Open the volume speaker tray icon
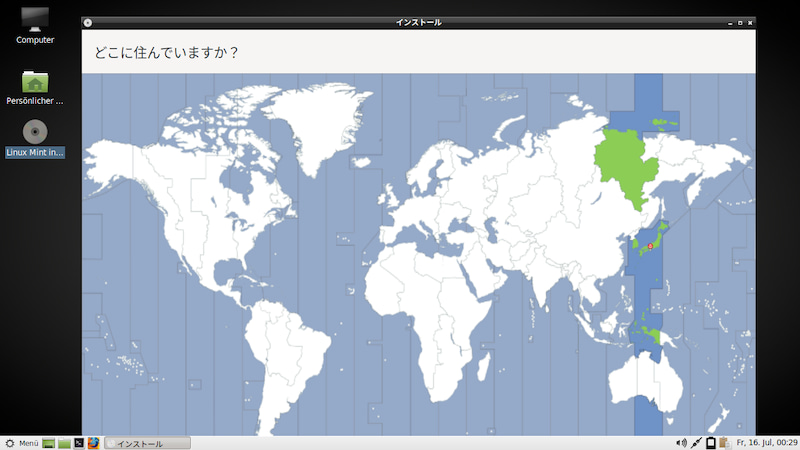 [681, 443]
